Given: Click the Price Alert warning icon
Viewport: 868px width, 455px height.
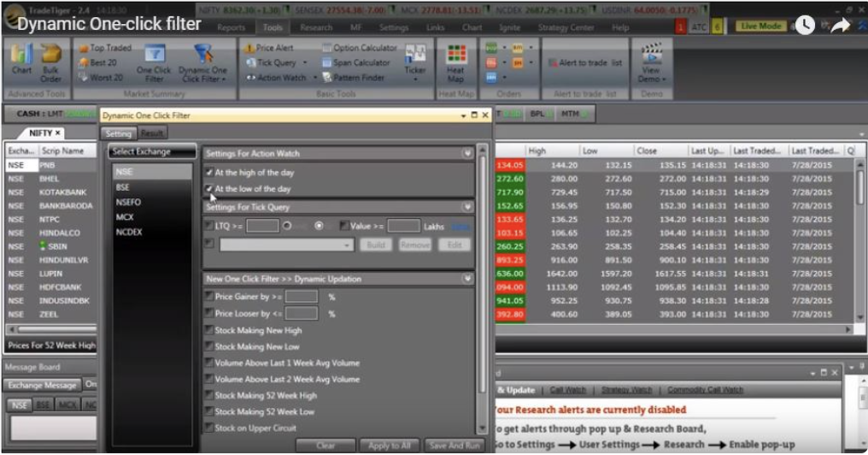Looking at the screenshot, I should (x=249, y=49).
